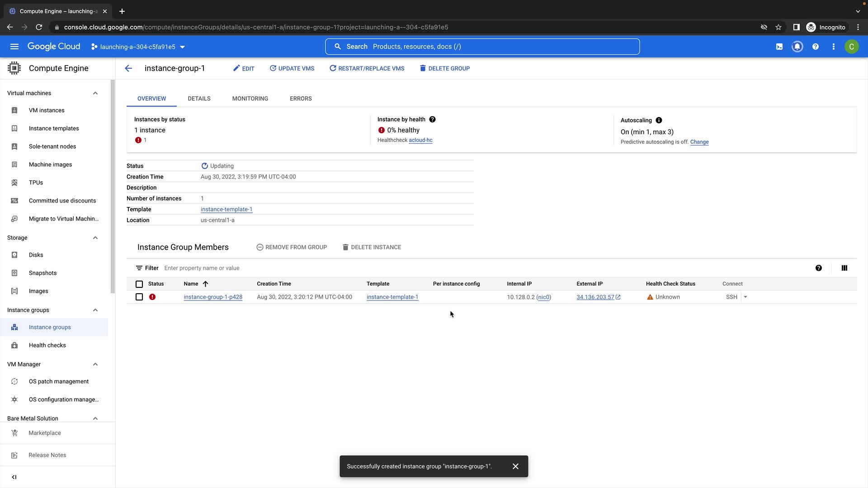Screen dimensions: 868x488
Task: Collapse the Storage section
Action: 95,238
